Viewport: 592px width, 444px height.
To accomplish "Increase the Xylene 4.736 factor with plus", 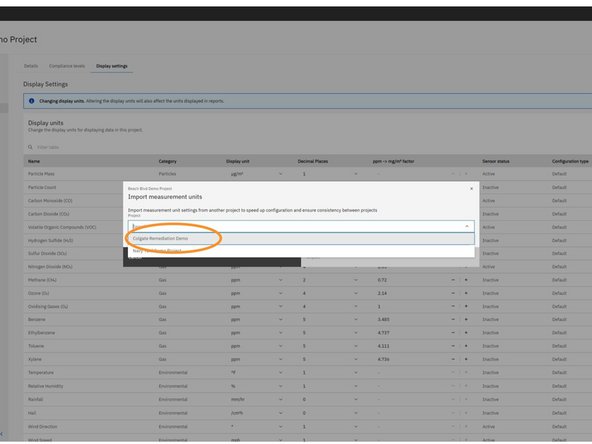I will click(466, 359).
